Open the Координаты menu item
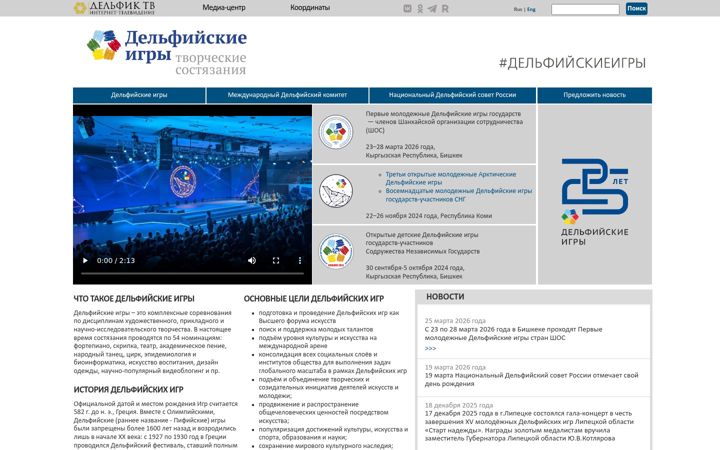 click(310, 8)
